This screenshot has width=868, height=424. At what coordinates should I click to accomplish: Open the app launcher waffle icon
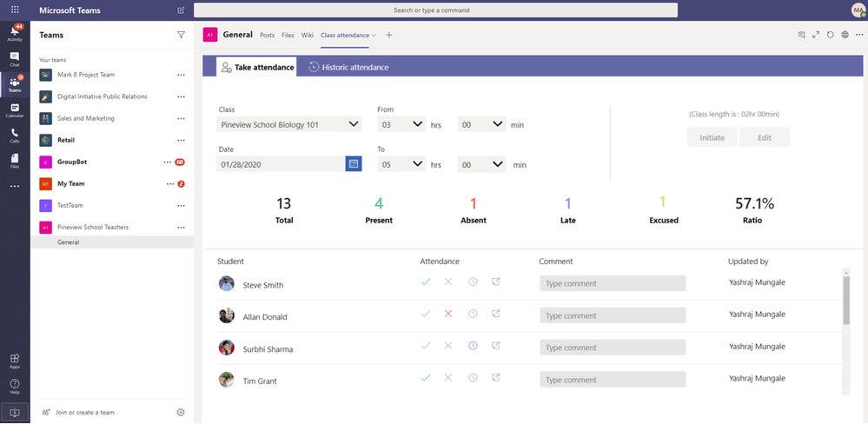tap(15, 10)
